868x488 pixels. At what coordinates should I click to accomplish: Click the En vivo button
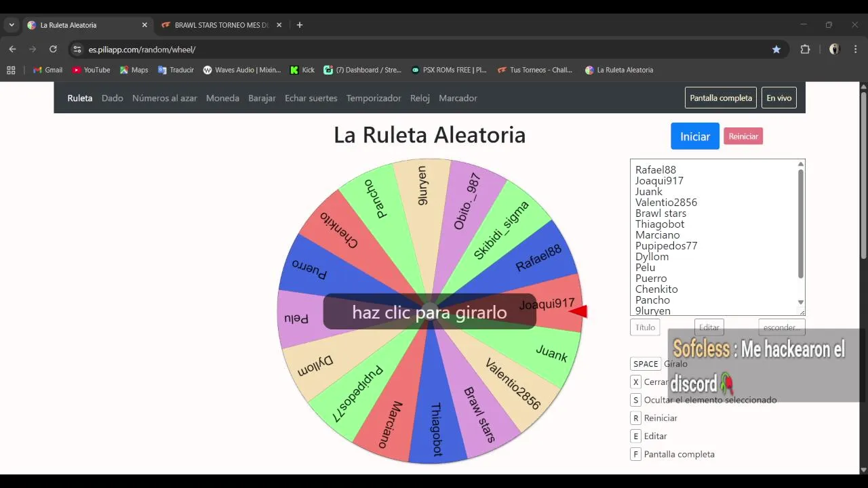(779, 98)
